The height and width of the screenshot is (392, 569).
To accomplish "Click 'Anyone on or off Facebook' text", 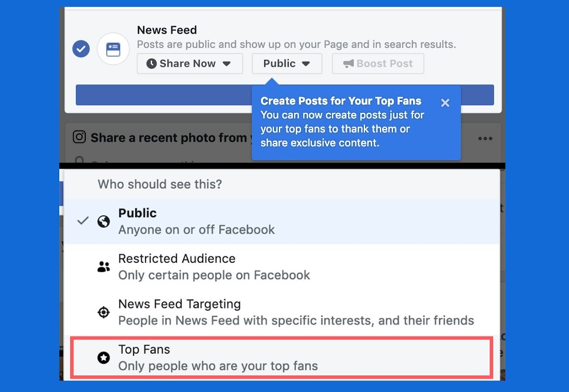I will coord(196,230).
